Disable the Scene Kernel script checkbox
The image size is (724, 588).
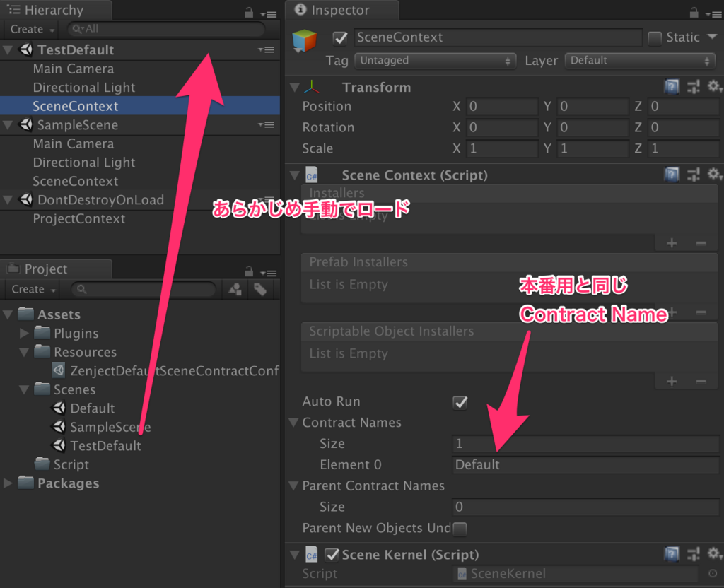(x=332, y=554)
